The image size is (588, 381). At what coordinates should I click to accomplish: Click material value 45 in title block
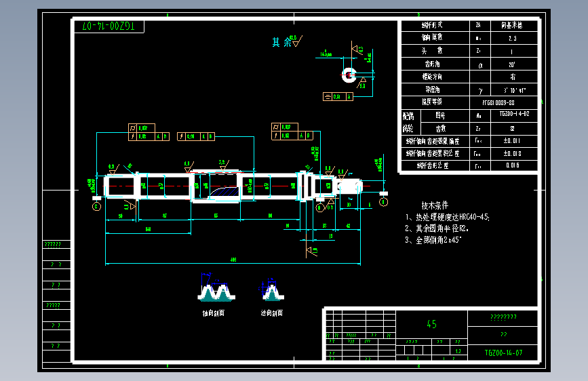(431, 324)
